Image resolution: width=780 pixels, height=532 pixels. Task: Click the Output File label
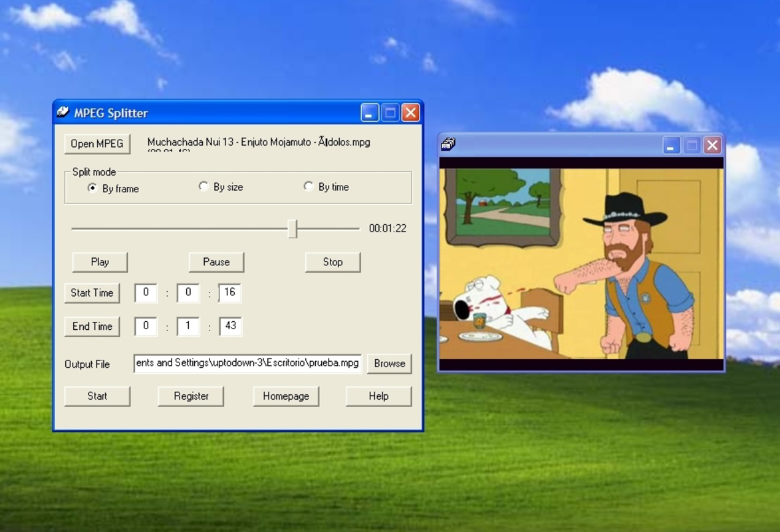click(87, 364)
